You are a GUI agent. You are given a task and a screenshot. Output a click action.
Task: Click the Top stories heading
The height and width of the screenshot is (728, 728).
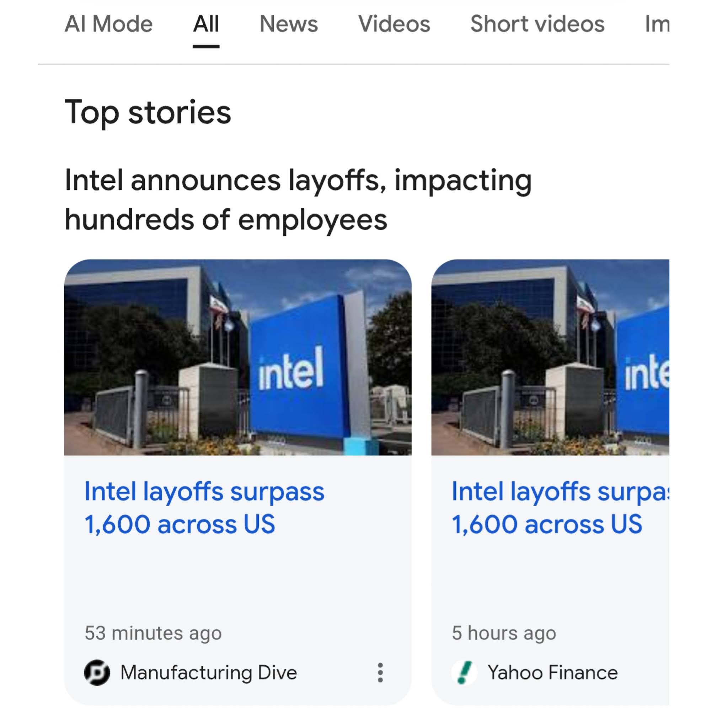148,112
